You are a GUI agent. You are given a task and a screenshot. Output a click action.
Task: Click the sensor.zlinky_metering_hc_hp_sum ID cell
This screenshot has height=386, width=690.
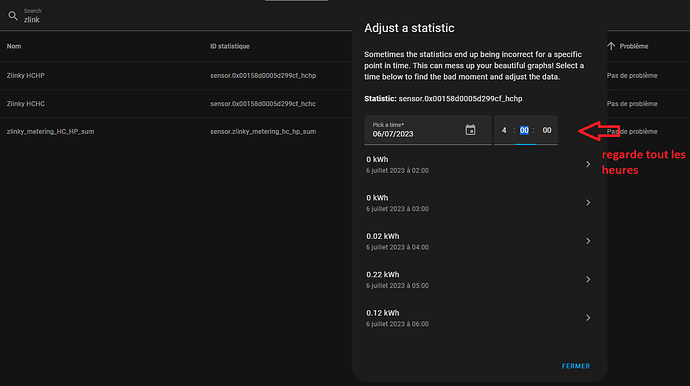[x=263, y=131]
